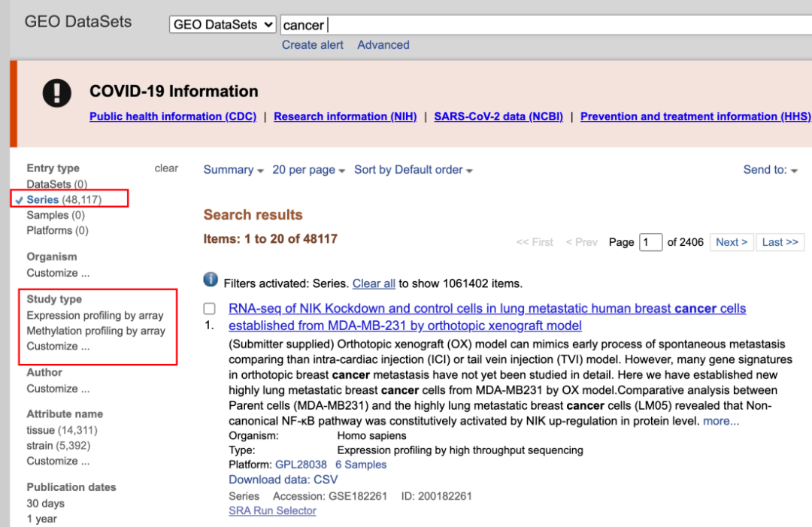Image resolution: width=812 pixels, height=527 pixels.
Task: Click the Homo sapiens organism value
Action: (372, 436)
